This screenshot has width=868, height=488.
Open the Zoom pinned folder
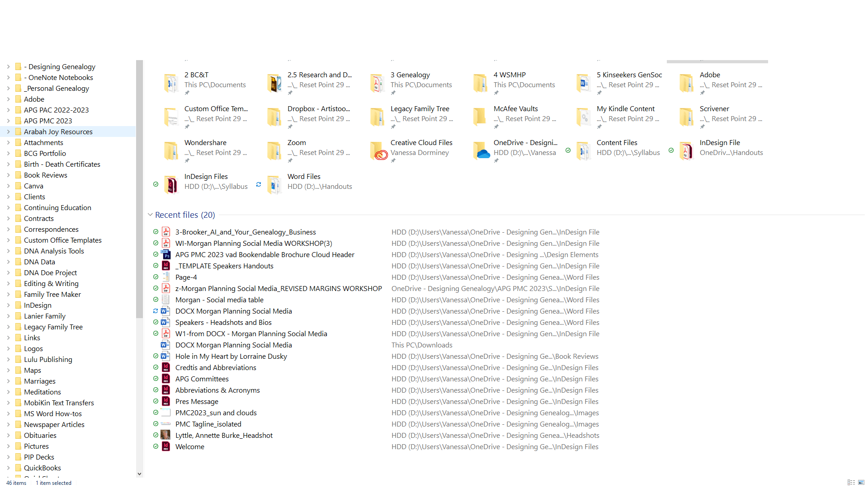coord(309,151)
